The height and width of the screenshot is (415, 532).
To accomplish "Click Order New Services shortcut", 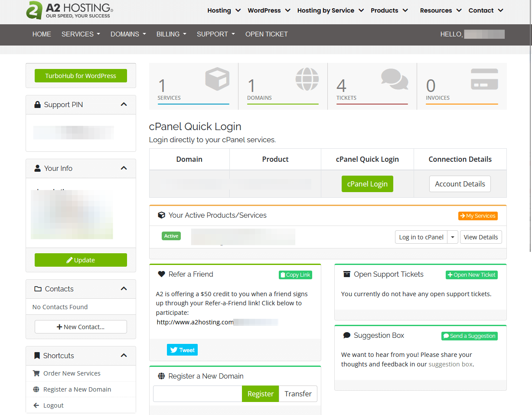I will coord(72,373).
